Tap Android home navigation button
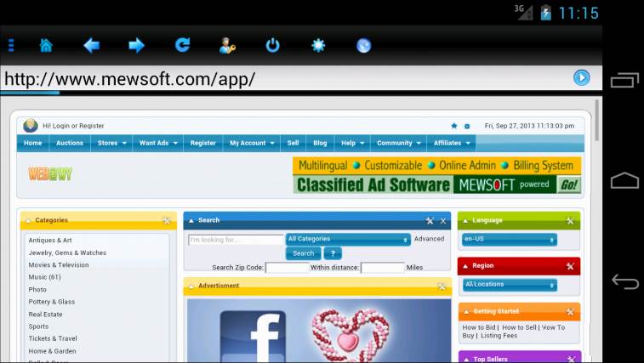Viewport: 644px width, 363px height. [x=624, y=180]
